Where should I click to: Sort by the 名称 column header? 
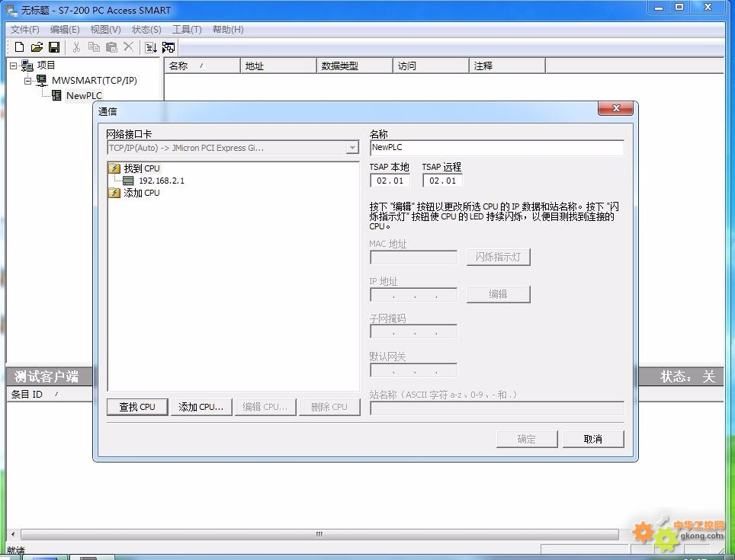click(x=202, y=66)
